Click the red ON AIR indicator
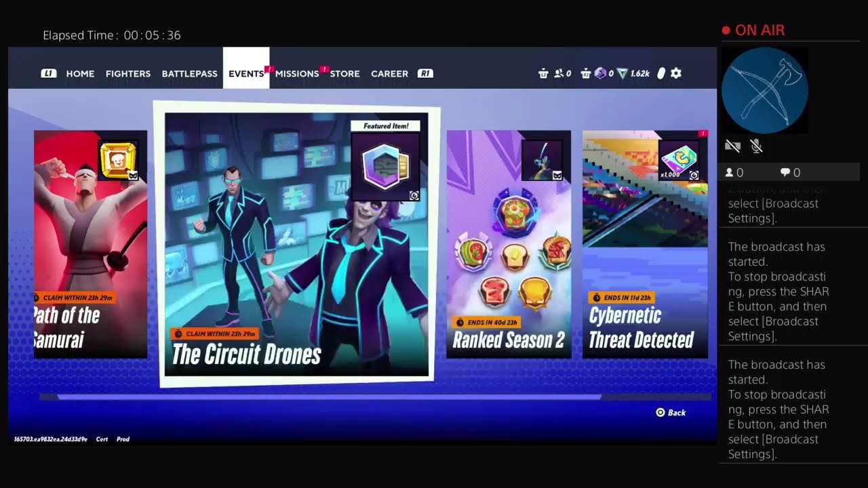Screen dimensions: 868x488 coord(753,30)
